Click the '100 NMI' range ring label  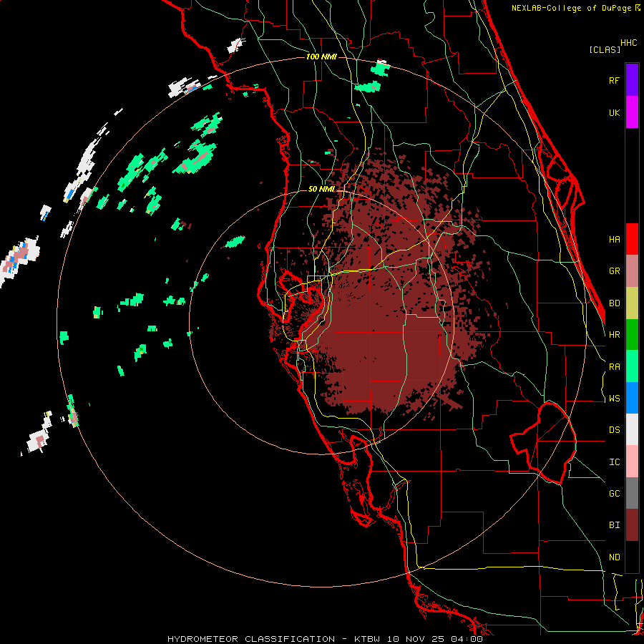(321, 57)
